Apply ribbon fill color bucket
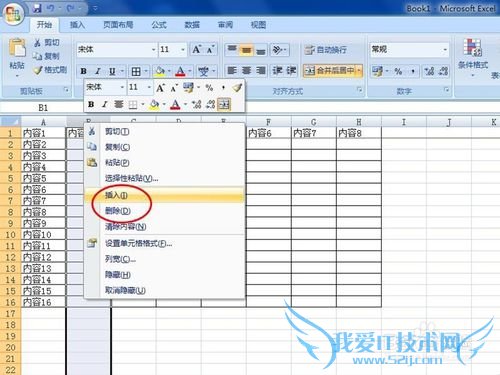The image size is (500, 375). pyautogui.click(x=160, y=71)
